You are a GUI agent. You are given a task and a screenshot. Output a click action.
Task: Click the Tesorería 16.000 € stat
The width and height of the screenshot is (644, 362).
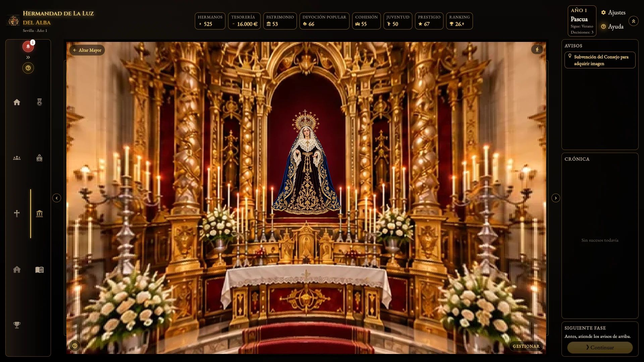click(x=244, y=21)
